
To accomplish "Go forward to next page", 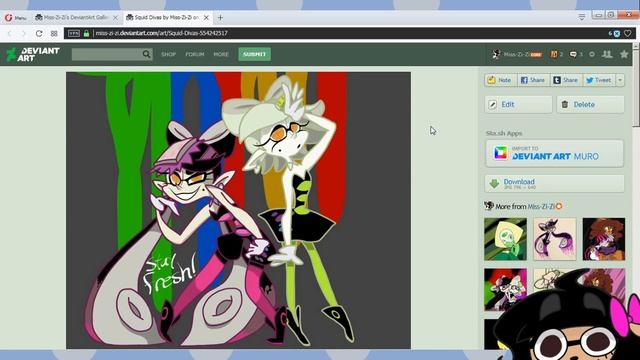I will click(x=24, y=33).
